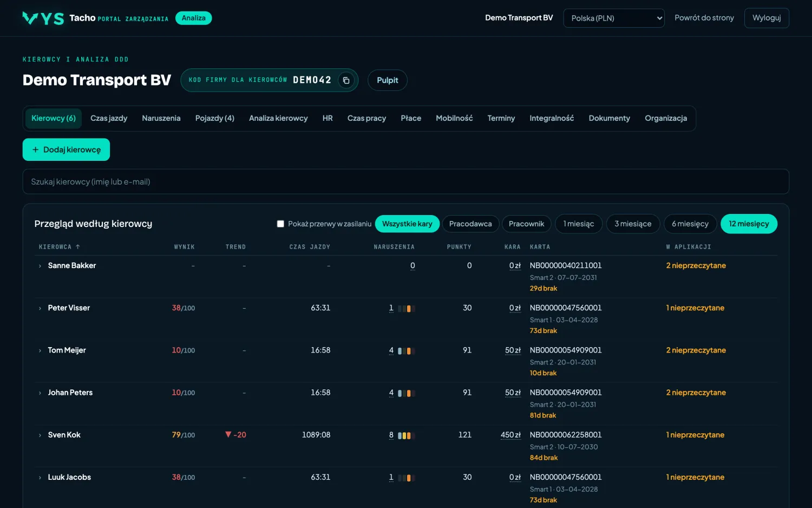This screenshot has height=508, width=812.
Task: Open Kierowcy (6) tab
Action: pos(54,118)
